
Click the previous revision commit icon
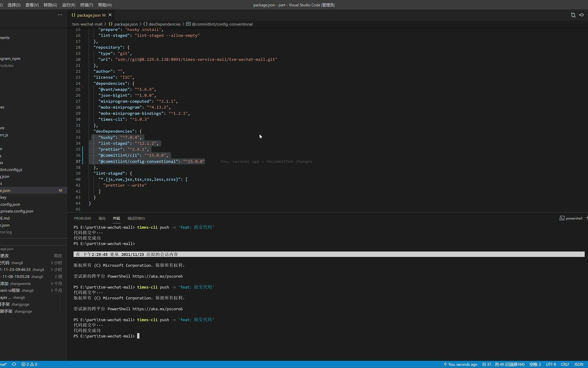581,15
